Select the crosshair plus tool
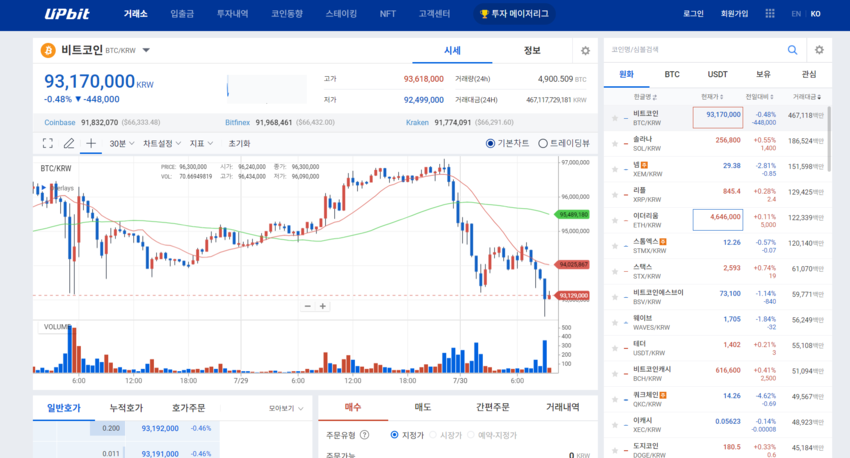This screenshot has width=850, height=458. pyautogui.click(x=91, y=143)
